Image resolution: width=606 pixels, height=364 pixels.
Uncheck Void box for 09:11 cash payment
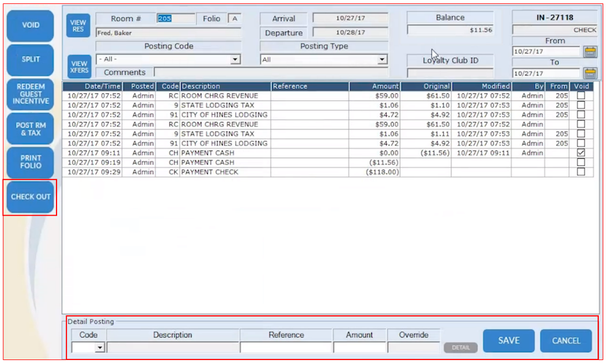click(581, 153)
